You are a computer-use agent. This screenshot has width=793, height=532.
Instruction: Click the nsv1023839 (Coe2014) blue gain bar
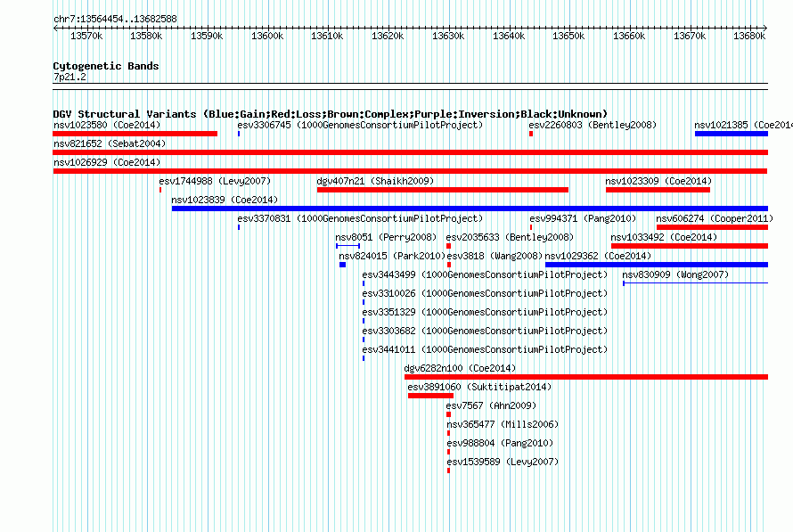coord(470,209)
